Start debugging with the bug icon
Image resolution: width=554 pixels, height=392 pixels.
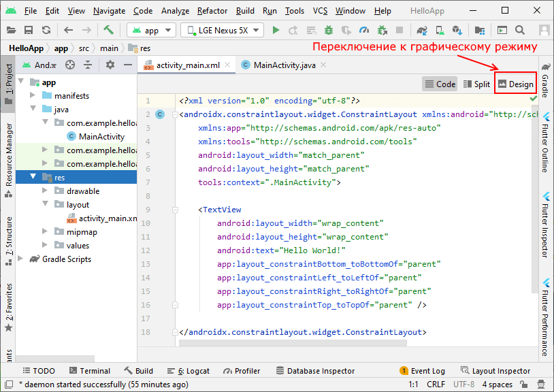(x=328, y=30)
